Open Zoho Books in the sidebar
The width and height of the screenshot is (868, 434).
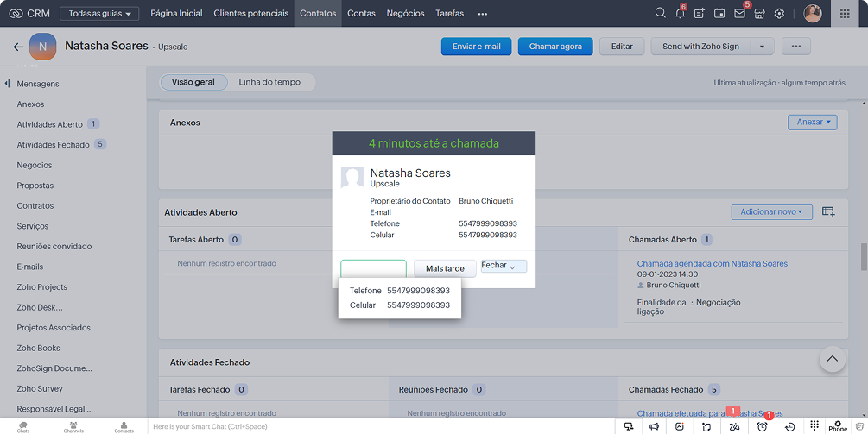coord(38,348)
